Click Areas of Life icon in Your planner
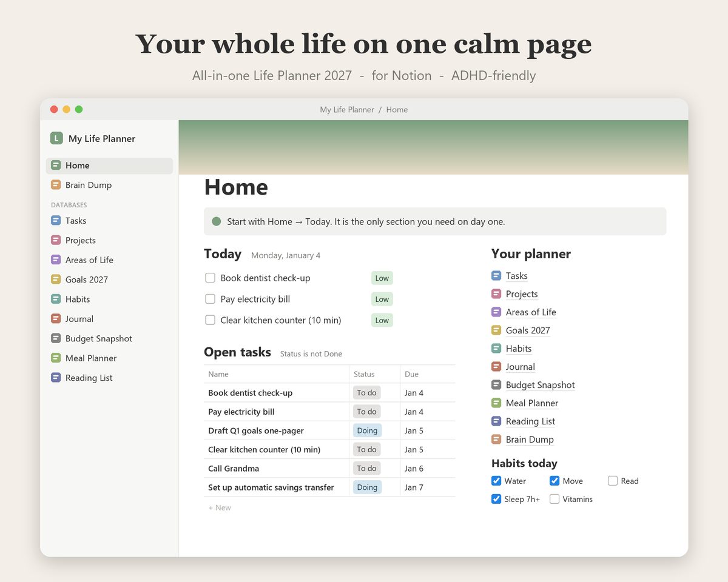 coord(496,312)
